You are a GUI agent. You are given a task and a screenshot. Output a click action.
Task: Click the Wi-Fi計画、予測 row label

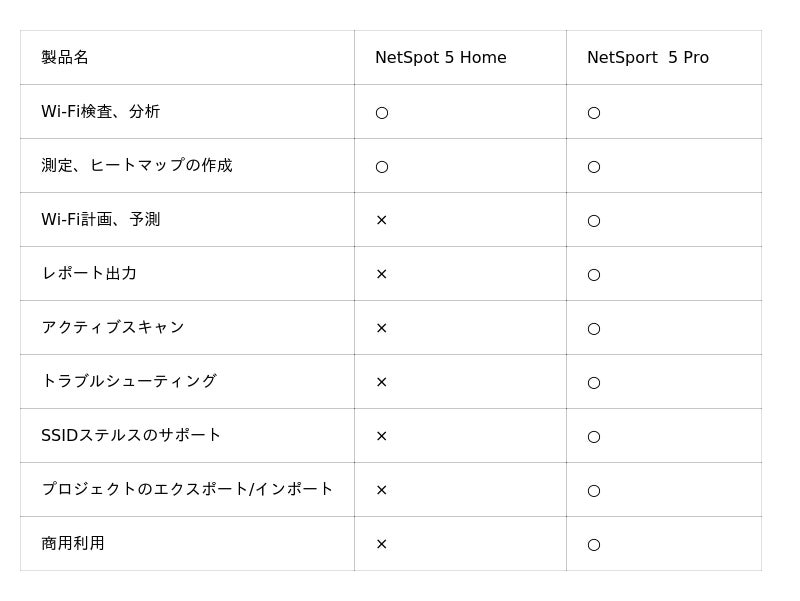pyautogui.click(x=100, y=220)
